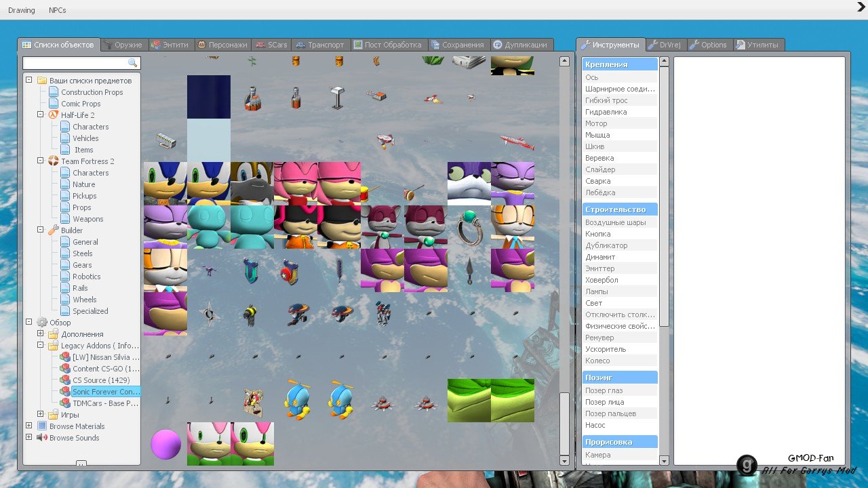Image resolution: width=868 pixels, height=488 pixels.
Task: Collapse the Строительство tool category header
Action: pyautogui.click(x=620, y=209)
